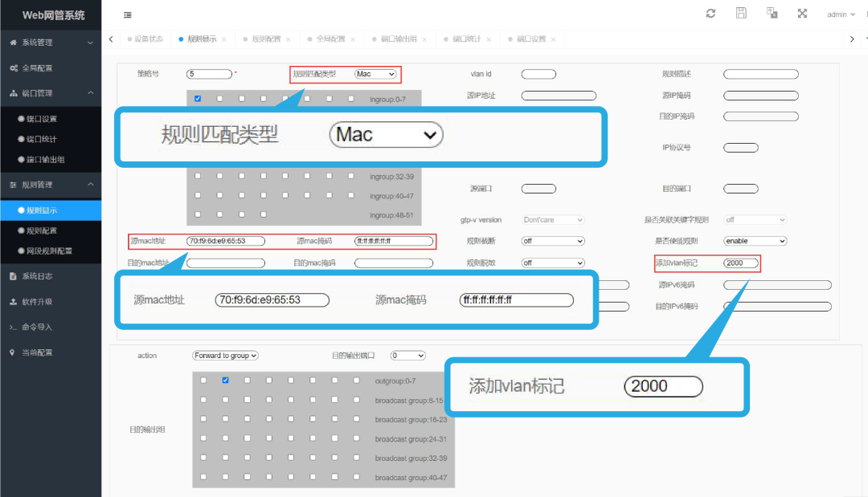Screen dimensions: 868x497
Task: Click the 规则描述 input field
Action: point(761,74)
